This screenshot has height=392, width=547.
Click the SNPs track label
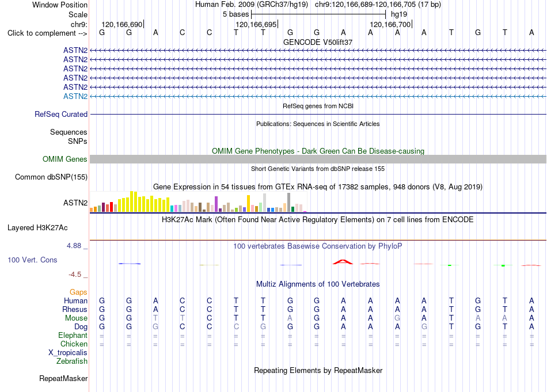pyautogui.click(x=78, y=141)
